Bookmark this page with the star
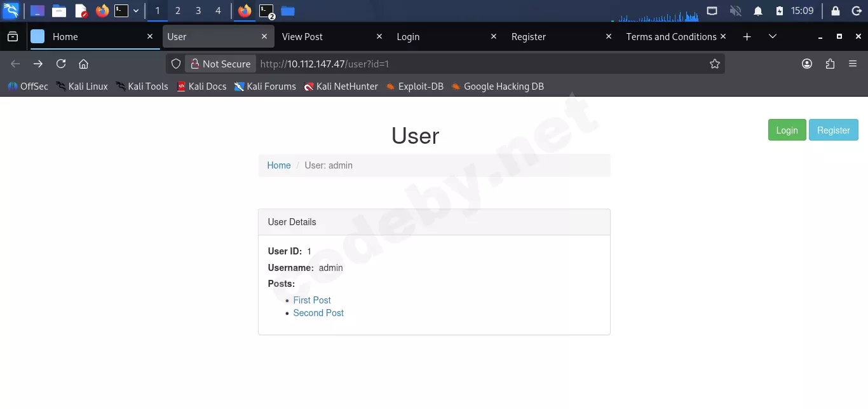 tap(715, 64)
